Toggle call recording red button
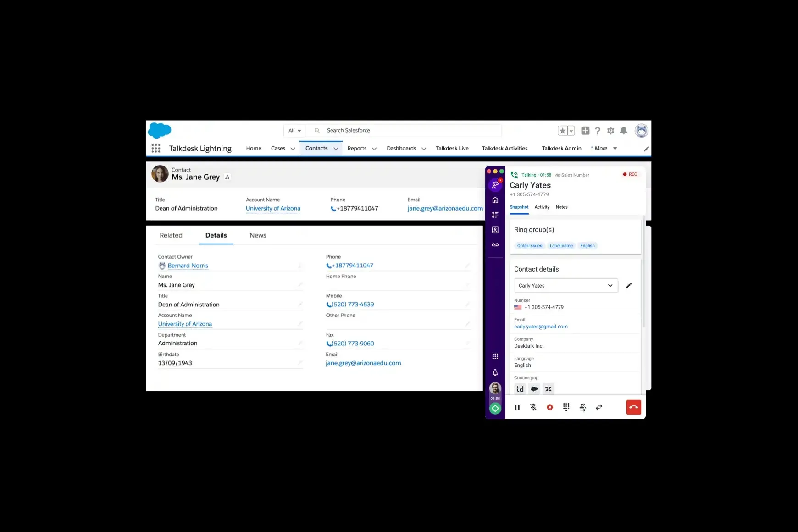The image size is (798, 532). point(550,407)
